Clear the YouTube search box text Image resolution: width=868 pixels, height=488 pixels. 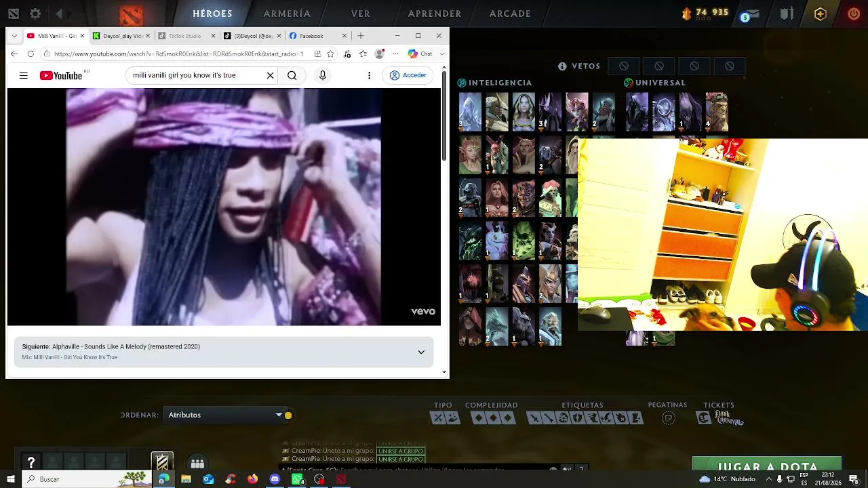(270, 75)
